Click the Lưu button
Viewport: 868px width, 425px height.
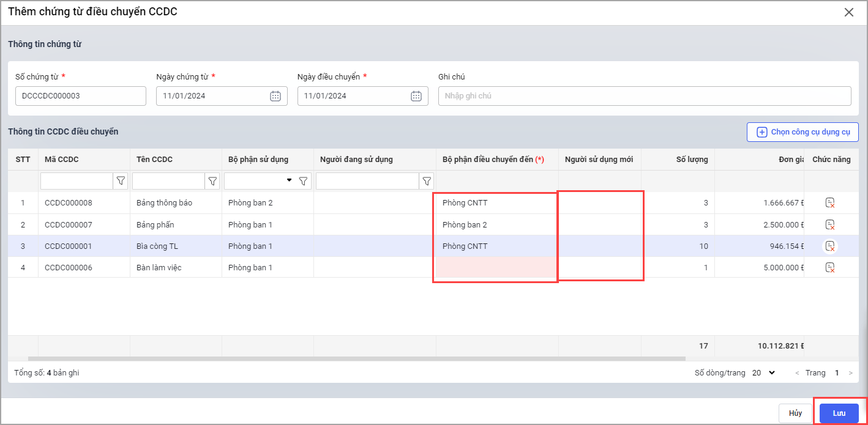pyautogui.click(x=839, y=413)
